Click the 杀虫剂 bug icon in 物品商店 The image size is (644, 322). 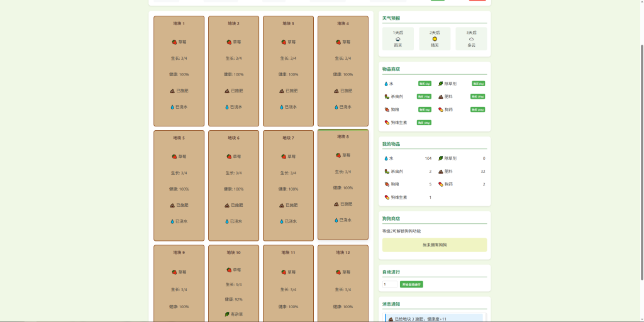tap(387, 96)
